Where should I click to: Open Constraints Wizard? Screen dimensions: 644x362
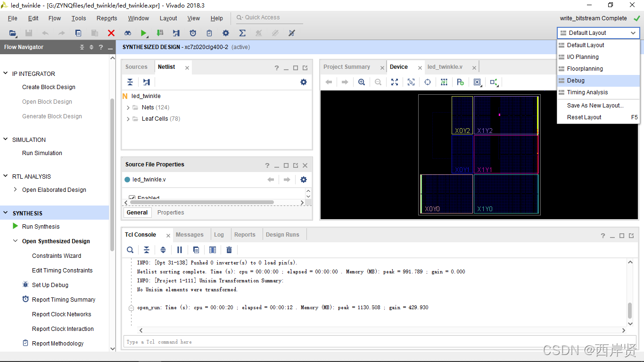[x=57, y=256]
